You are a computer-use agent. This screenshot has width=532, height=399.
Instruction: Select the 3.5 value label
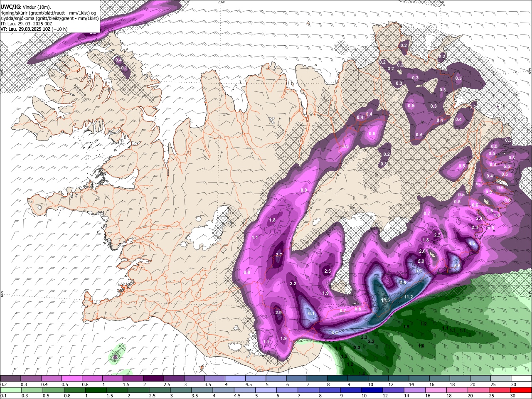pos(403,283)
